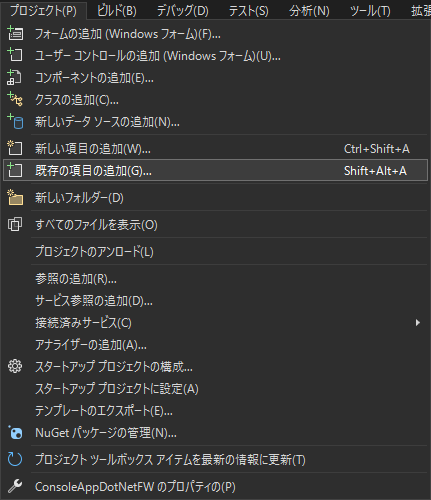The height and width of the screenshot is (500, 431).
Task: Select ユーザー コントロールの追加(U)
Action: click(x=215, y=56)
